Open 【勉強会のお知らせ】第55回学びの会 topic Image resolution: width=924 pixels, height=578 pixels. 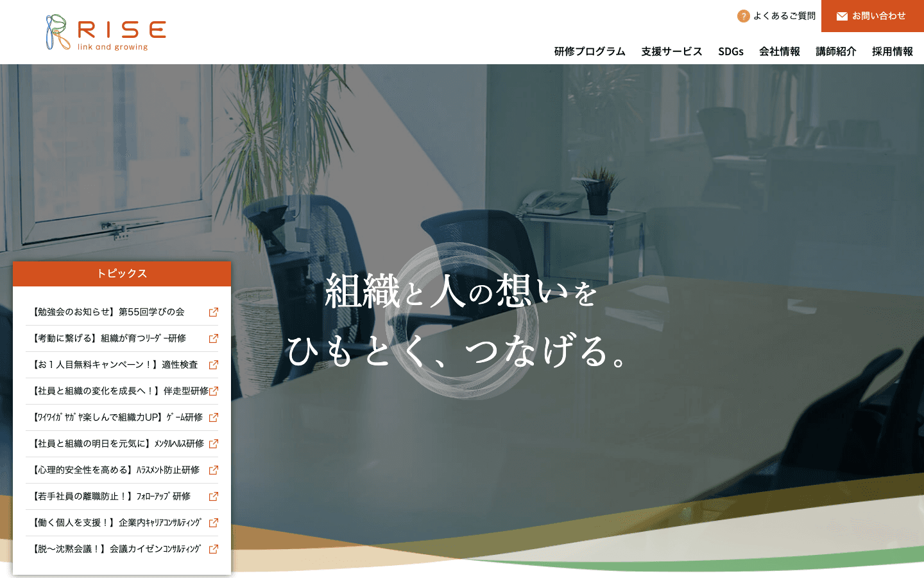point(122,312)
